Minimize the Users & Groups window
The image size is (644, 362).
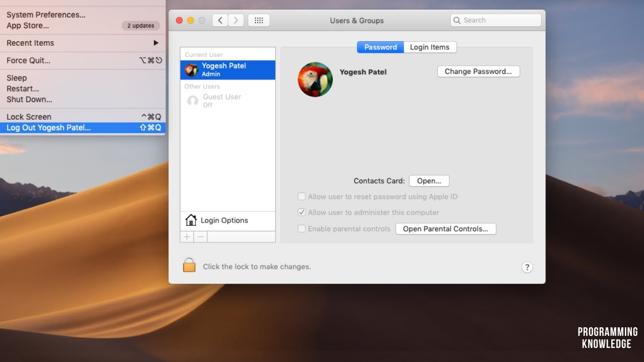191,21
